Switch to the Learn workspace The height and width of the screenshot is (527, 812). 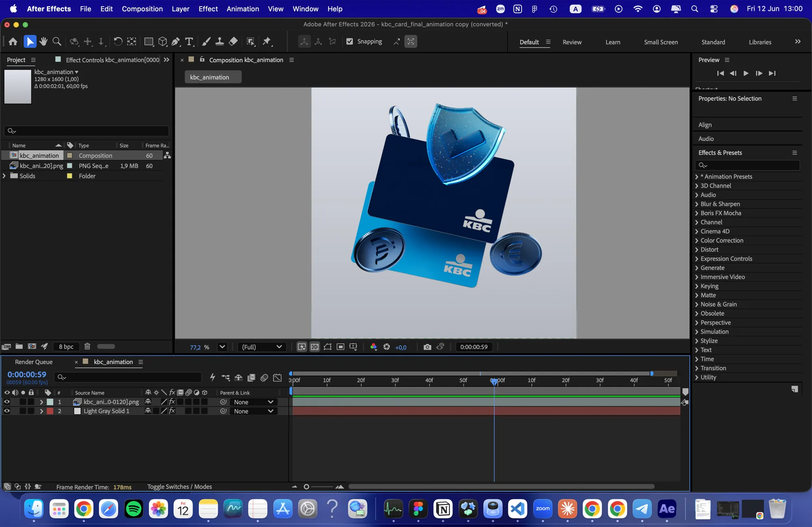coord(613,42)
